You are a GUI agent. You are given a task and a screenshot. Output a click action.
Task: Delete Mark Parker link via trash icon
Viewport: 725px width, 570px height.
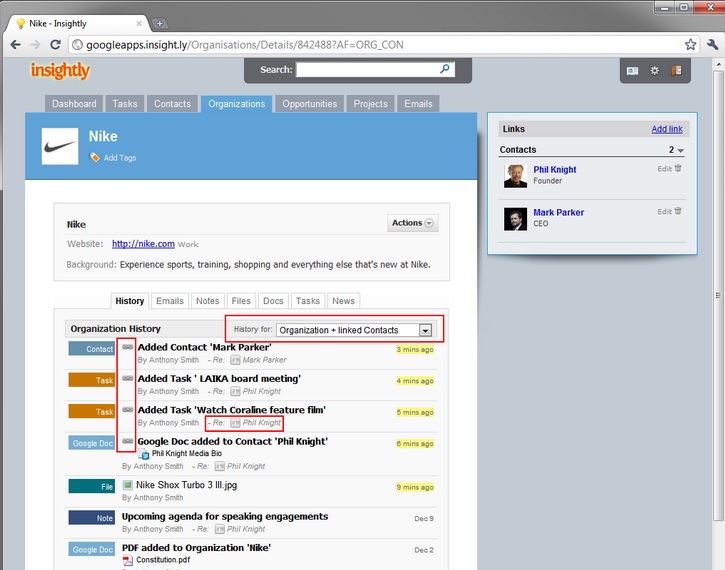(x=678, y=211)
